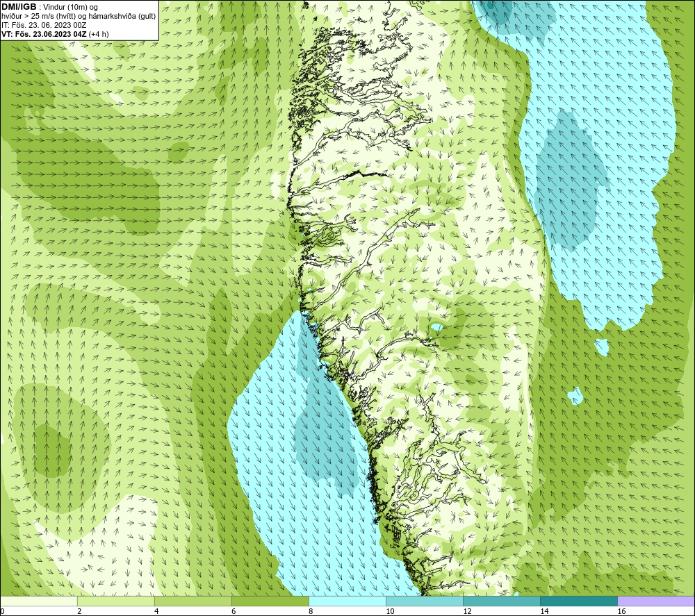This screenshot has width=695, height=616.
Task: Click the legend value '4'
Action: [156, 611]
